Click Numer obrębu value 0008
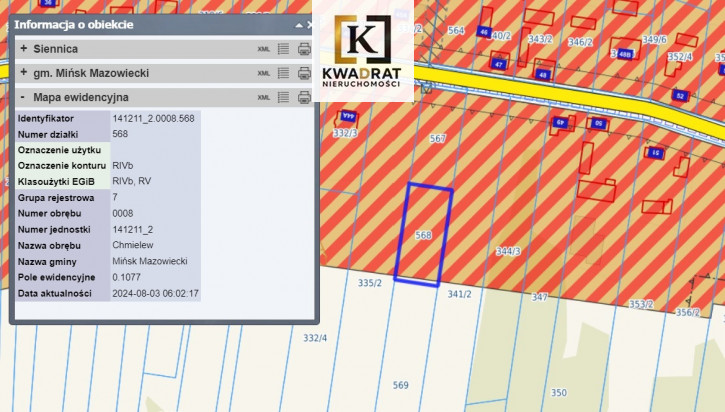 pyautogui.click(x=123, y=213)
